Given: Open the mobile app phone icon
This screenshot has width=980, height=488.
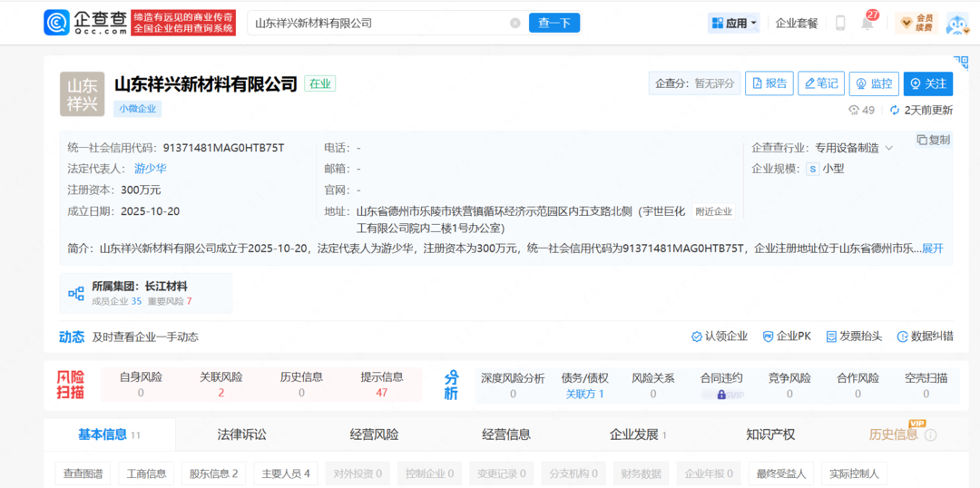Looking at the screenshot, I should (x=840, y=23).
